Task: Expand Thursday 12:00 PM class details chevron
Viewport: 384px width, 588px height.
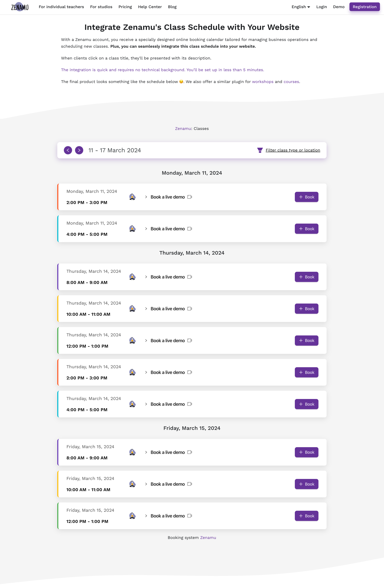Action: (x=146, y=341)
